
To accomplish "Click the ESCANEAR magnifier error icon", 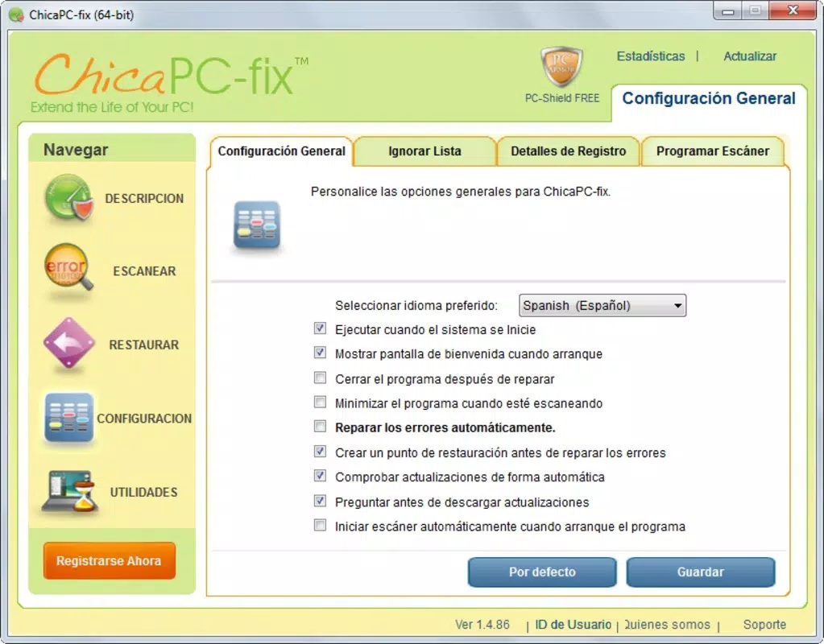I will [68, 268].
